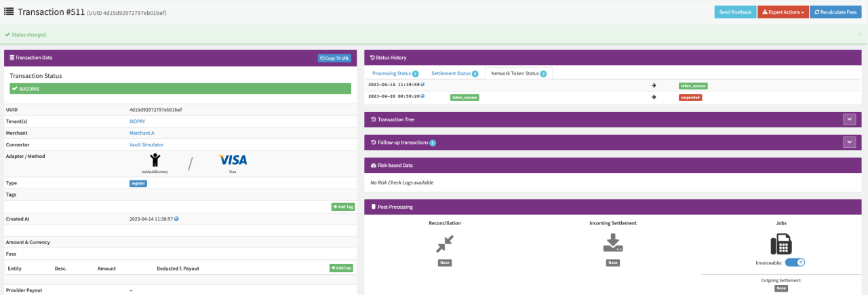Click the Jobs fax machine icon
This screenshot has height=295, width=868.
point(781,243)
